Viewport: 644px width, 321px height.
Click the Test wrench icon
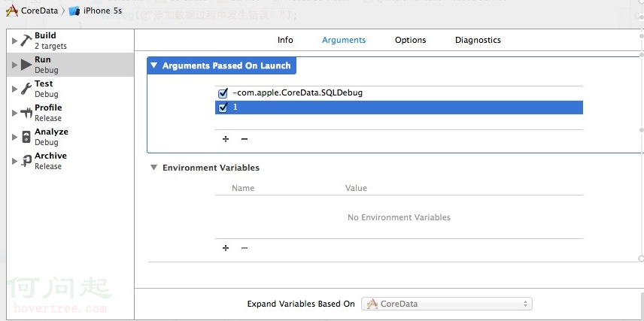coord(26,89)
